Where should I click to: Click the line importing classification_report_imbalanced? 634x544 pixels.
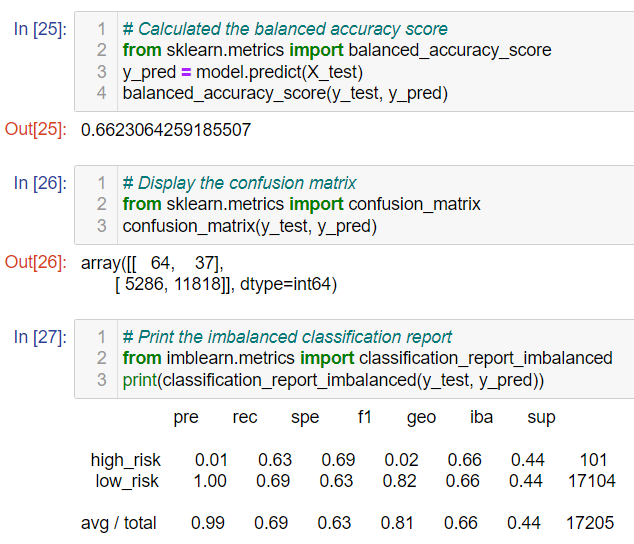coord(368,358)
